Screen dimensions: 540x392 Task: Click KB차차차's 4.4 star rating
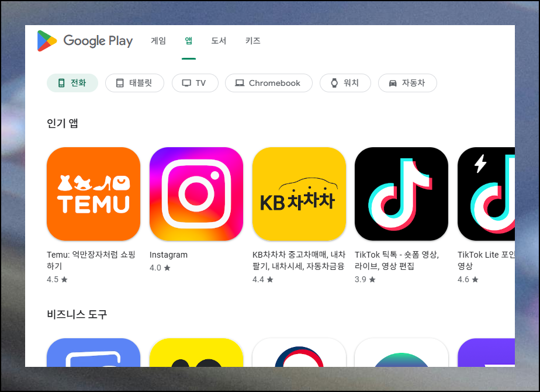click(x=263, y=279)
